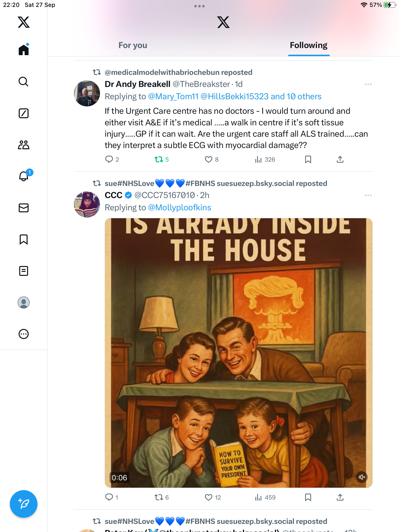Open the @Mollyploofkins profile link
399x532 pixels.
[180, 208]
